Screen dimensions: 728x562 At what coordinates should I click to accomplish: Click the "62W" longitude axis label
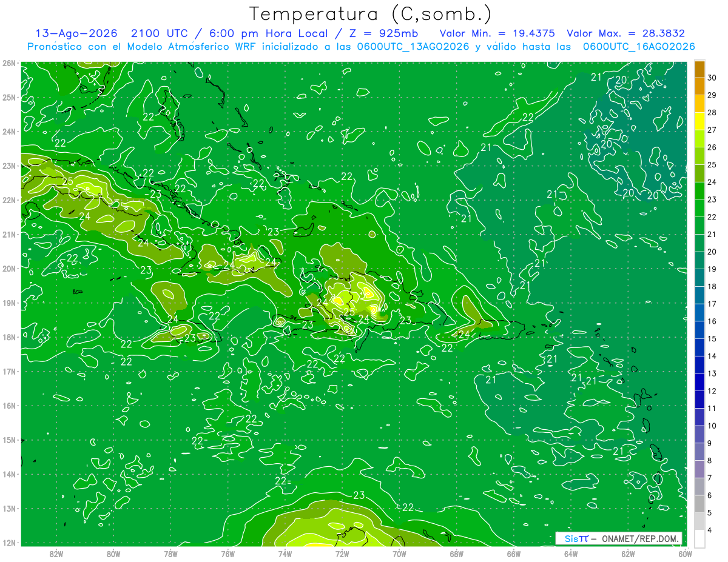pos(628,553)
